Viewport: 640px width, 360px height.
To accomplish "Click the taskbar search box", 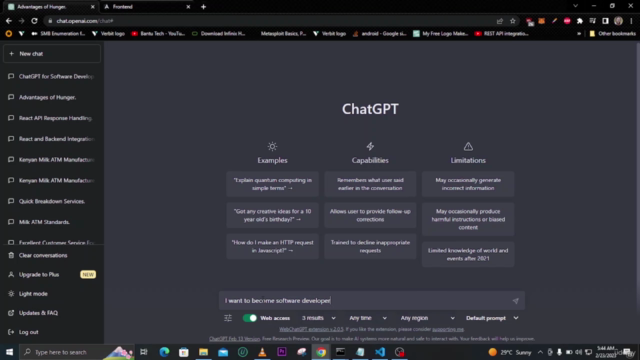I will click(x=78, y=352).
